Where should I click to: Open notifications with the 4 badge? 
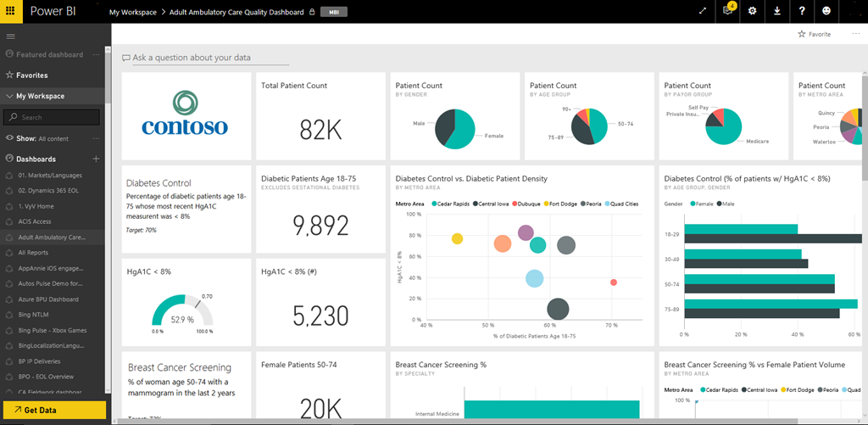728,10
